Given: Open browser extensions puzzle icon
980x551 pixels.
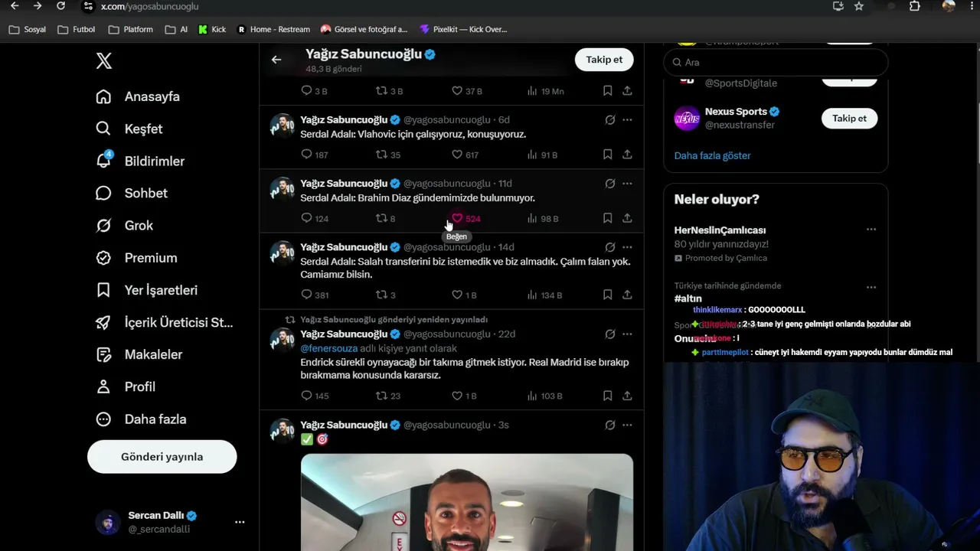Looking at the screenshot, I should click(x=915, y=6).
